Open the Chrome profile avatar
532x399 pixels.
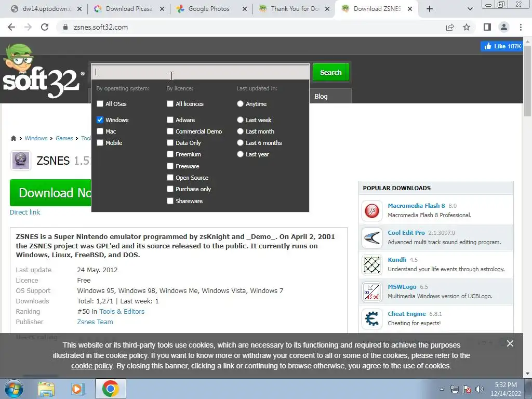click(504, 27)
